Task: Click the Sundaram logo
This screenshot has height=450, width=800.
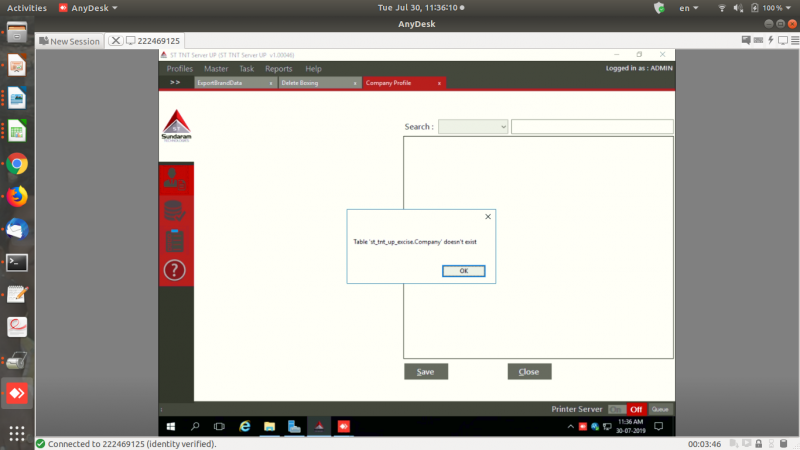Action: 176,126
